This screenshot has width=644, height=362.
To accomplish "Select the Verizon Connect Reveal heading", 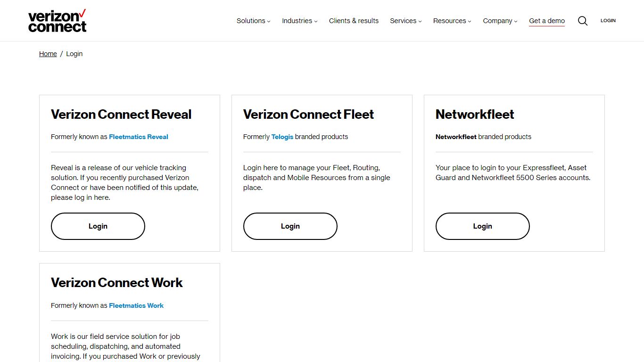I will click(121, 115).
